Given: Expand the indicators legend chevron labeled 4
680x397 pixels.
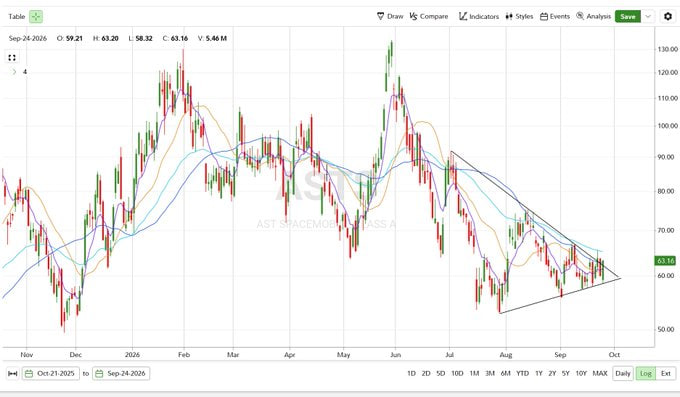Looking at the screenshot, I should pyautogui.click(x=14, y=72).
